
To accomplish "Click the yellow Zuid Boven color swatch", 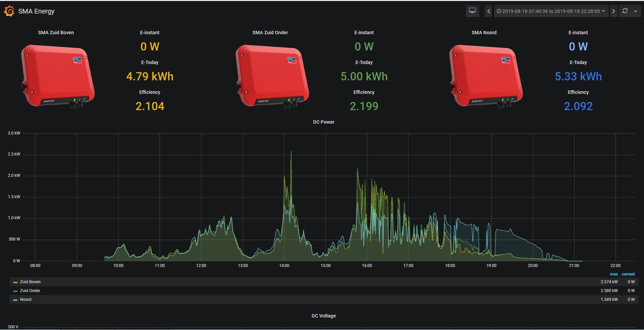I will click(x=15, y=282).
